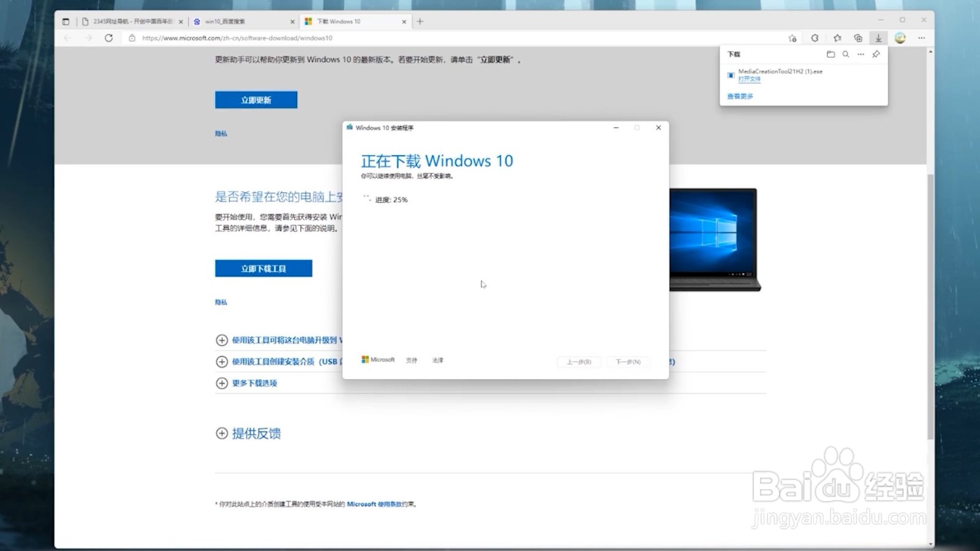The image size is (980, 551).
Task: Open more options in Downloads panel
Action: (x=861, y=54)
